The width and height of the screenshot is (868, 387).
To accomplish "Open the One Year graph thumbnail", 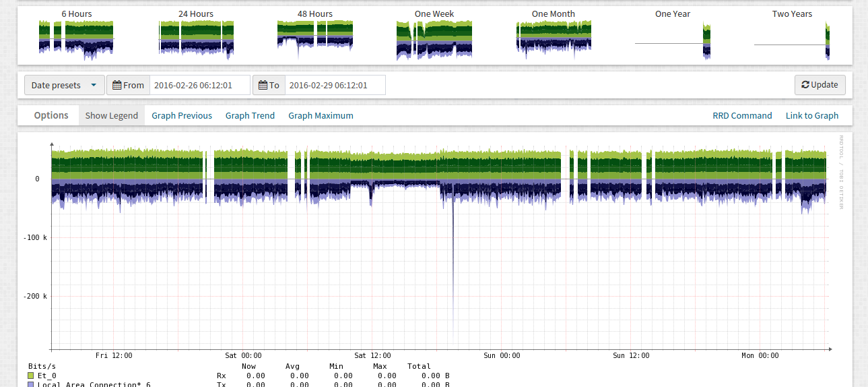I will [673, 39].
